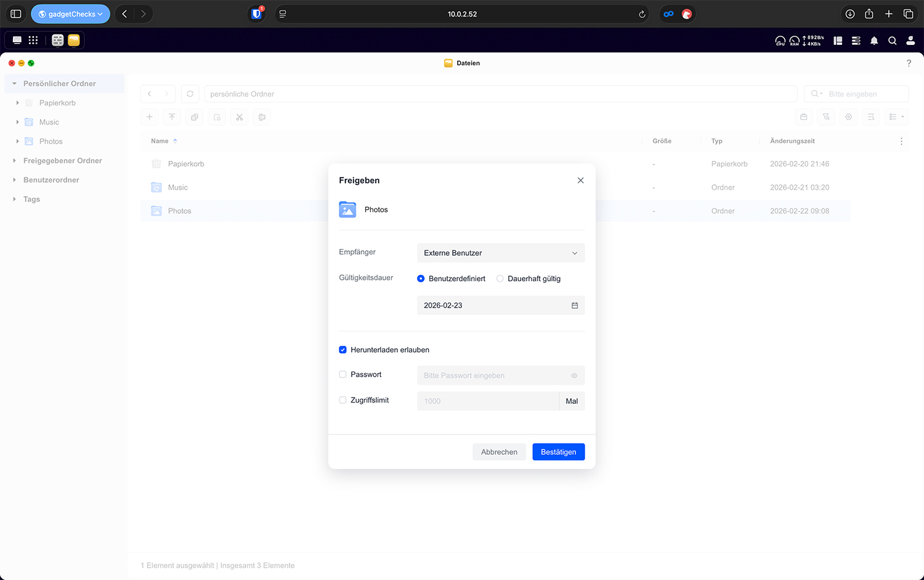Viewport: 924px width, 580px height.
Task: Open the Empfänger dropdown
Action: click(500, 253)
